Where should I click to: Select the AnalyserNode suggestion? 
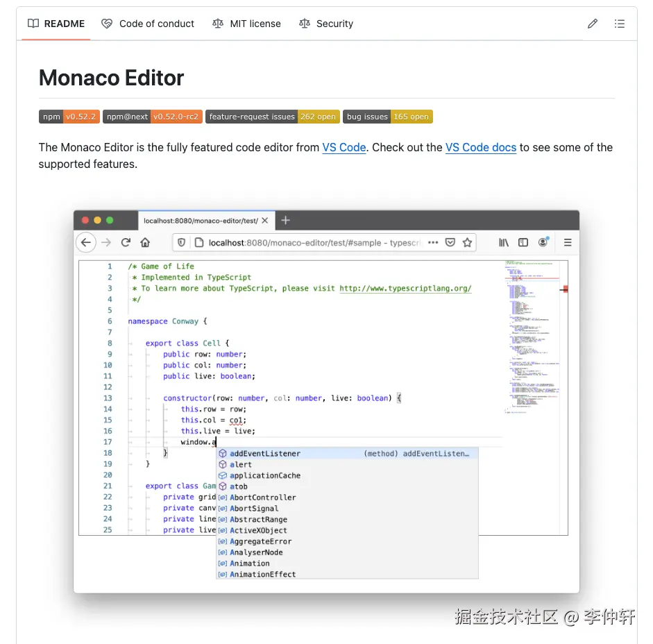[x=347, y=552]
